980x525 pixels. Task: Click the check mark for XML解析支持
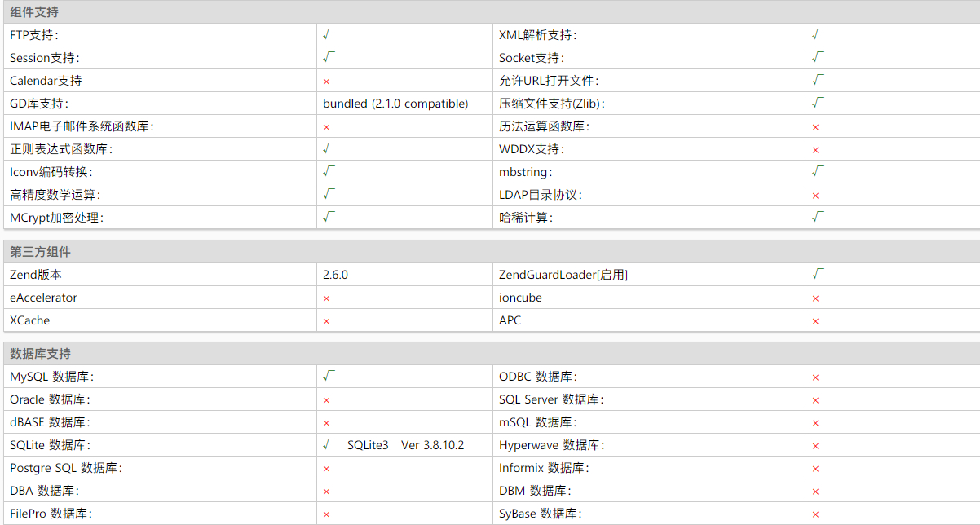(x=818, y=35)
